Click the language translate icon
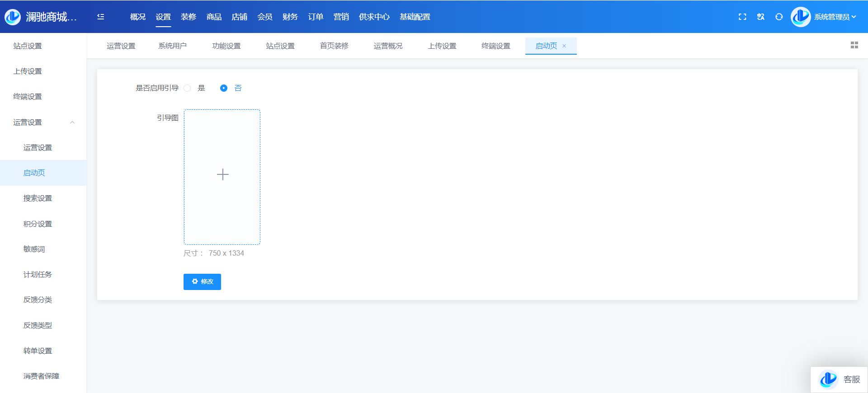The width and height of the screenshot is (868, 393). (x=761, y=17)
